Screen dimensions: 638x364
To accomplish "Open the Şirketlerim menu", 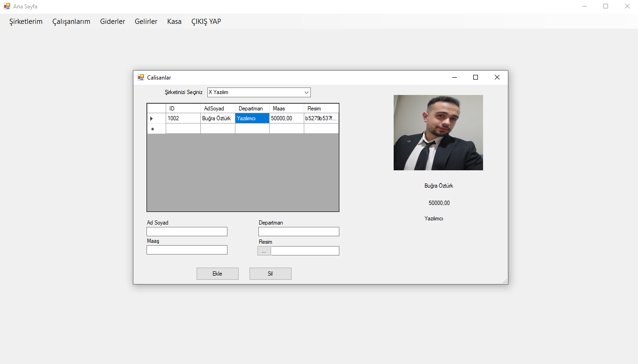I will pos(26,22).
